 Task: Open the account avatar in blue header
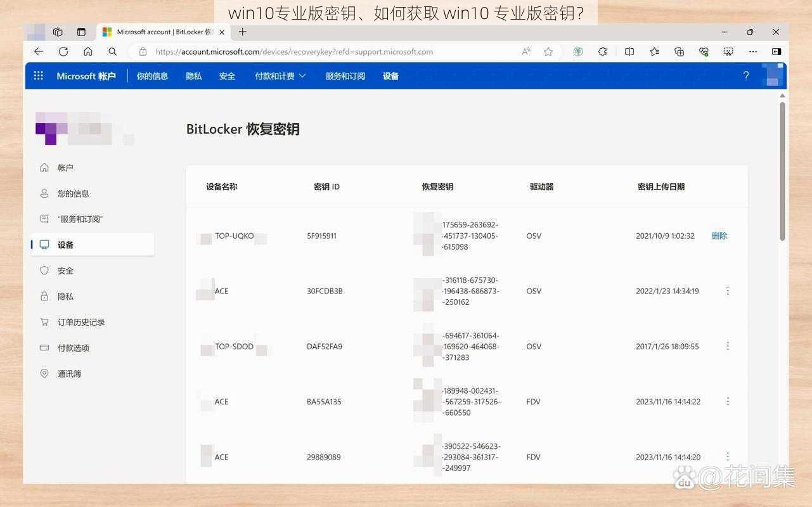[x=771, y=75]
